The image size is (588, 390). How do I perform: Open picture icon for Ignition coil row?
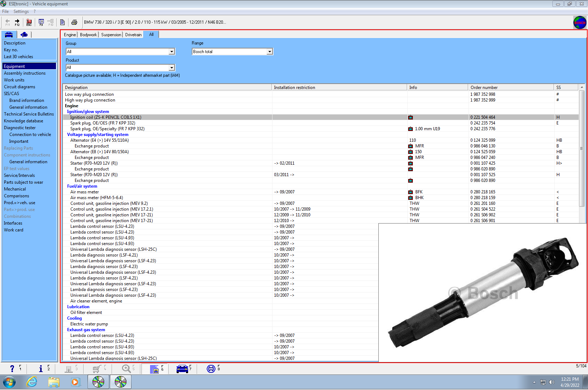point(410,117)
